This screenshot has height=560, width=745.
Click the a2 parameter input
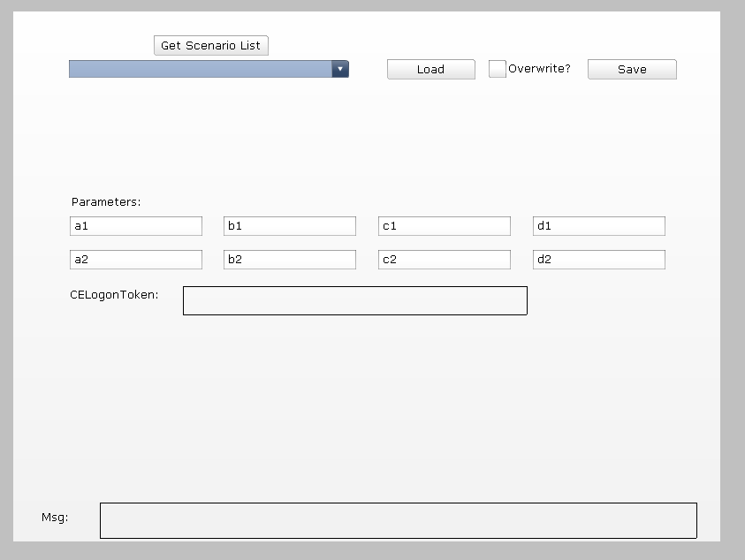point(136,260)
